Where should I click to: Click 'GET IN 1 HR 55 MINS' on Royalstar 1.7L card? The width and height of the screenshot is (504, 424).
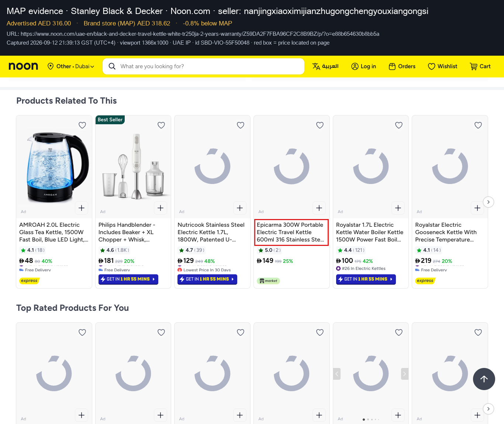366,279
